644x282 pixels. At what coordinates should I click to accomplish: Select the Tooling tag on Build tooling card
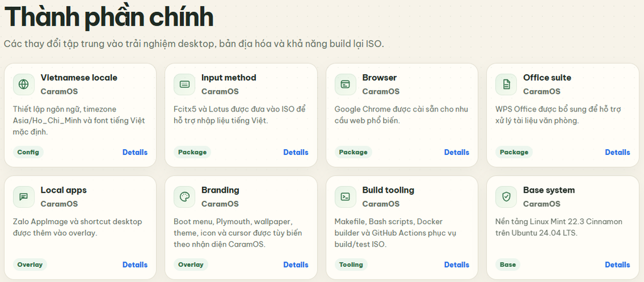pos(351,265)
